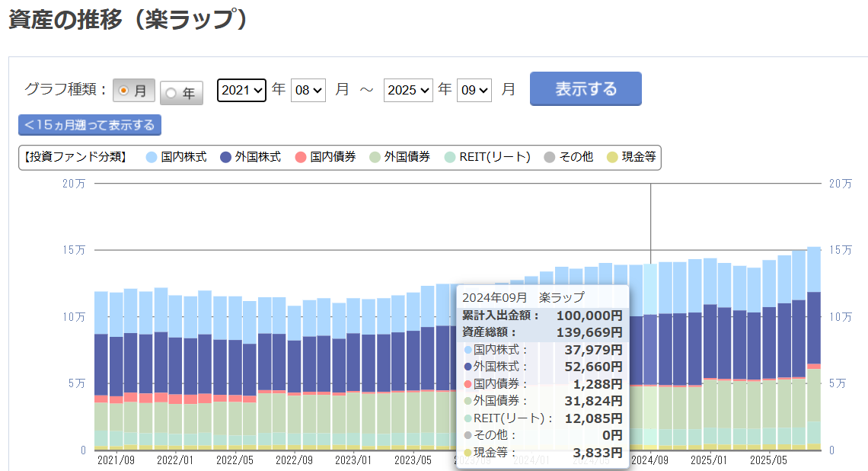Click the REIT(リート) legend marker
This screenshot has width=868, height=471.
(x=449, y=157)
